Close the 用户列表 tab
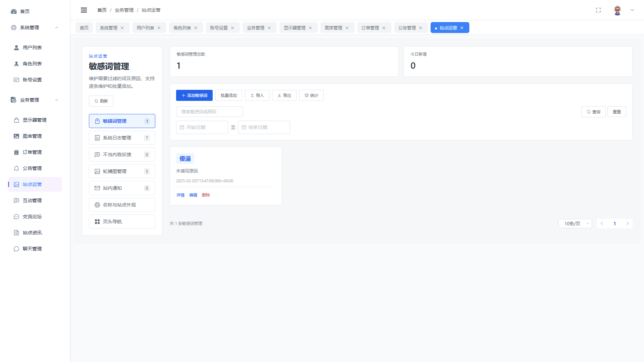This screenshot has width=644, height=362. (x=159, y=28)
